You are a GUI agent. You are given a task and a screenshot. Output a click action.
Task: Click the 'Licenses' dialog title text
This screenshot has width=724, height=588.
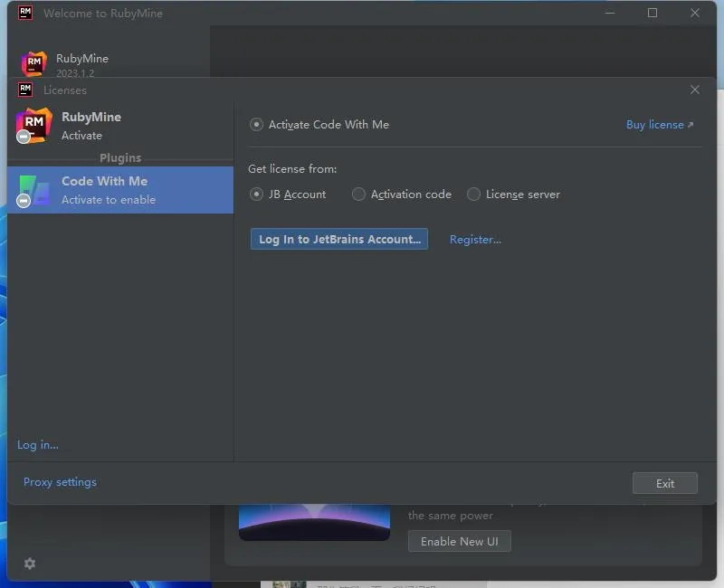click(65, 90)
